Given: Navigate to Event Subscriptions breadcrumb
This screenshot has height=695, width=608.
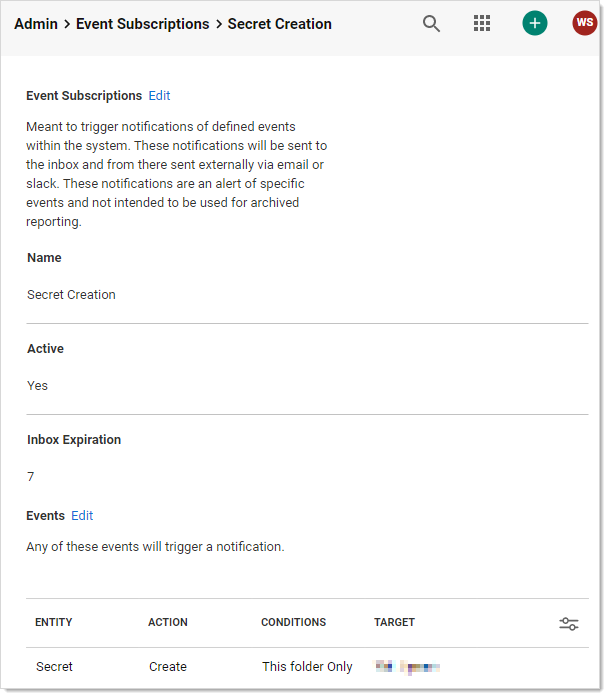Looking at the screenshot, I should click(x=143, y=24).
